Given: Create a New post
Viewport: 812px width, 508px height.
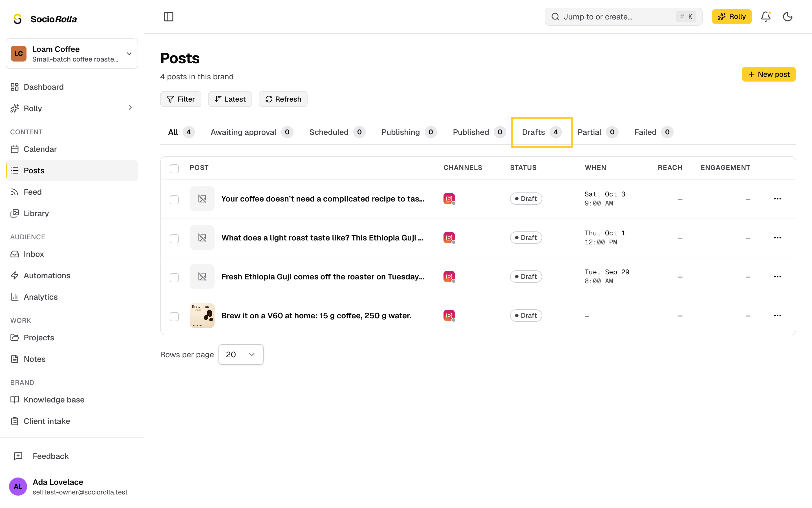Looking at the screenshot, I should pyautogui.click(x=768, y=74).
